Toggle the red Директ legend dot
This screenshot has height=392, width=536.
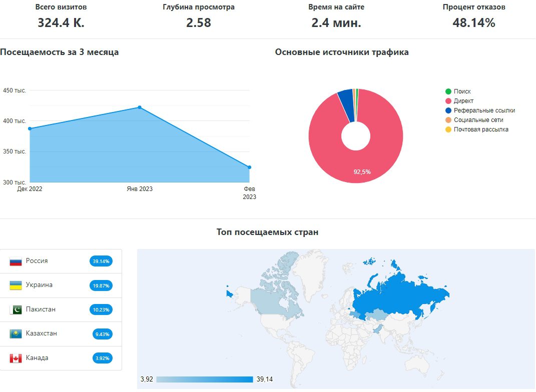pos(448,100)
